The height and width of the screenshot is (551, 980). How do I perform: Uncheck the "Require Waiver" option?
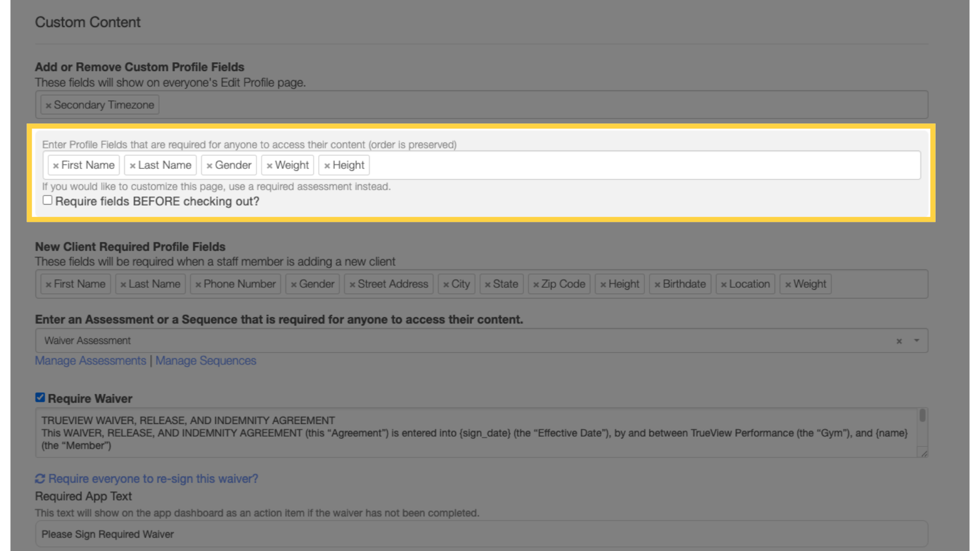click(x=39, y=398)
